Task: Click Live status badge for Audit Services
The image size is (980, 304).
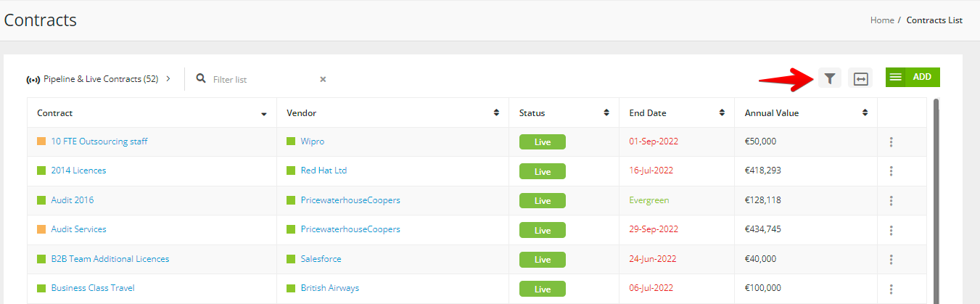Action: pyautogui.click(x=543, y=230)
